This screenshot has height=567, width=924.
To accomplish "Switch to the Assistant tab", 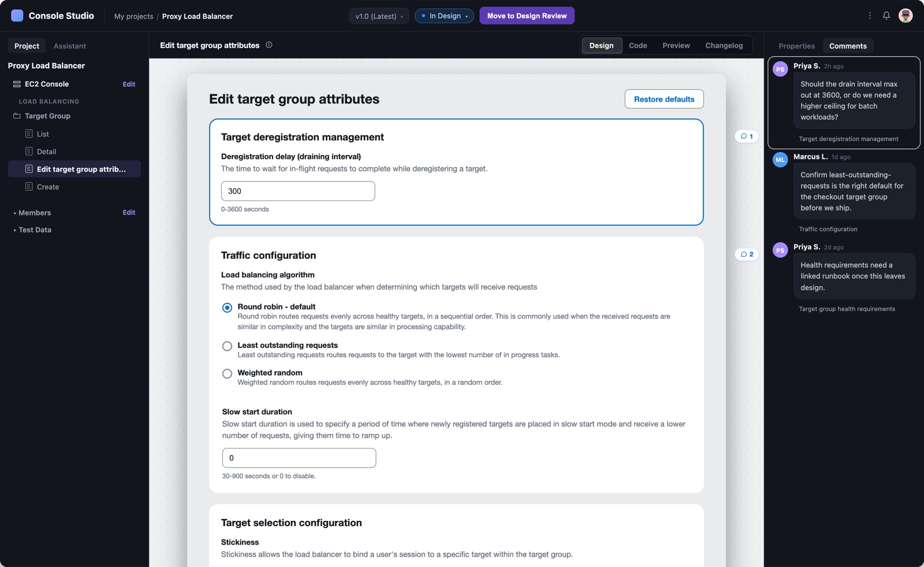I will 70,46.
